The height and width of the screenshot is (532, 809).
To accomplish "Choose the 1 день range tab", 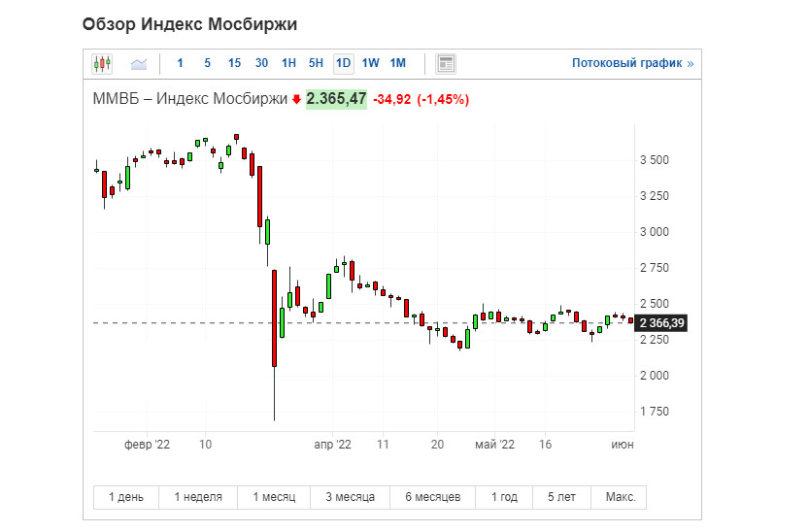I will tap(126, 497).
